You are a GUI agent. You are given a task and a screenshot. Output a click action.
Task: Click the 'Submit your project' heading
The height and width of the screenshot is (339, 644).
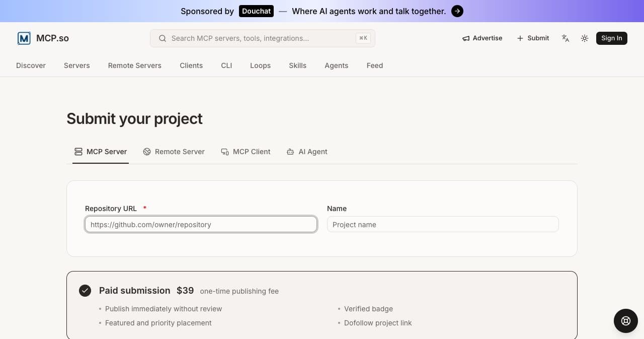134,119
